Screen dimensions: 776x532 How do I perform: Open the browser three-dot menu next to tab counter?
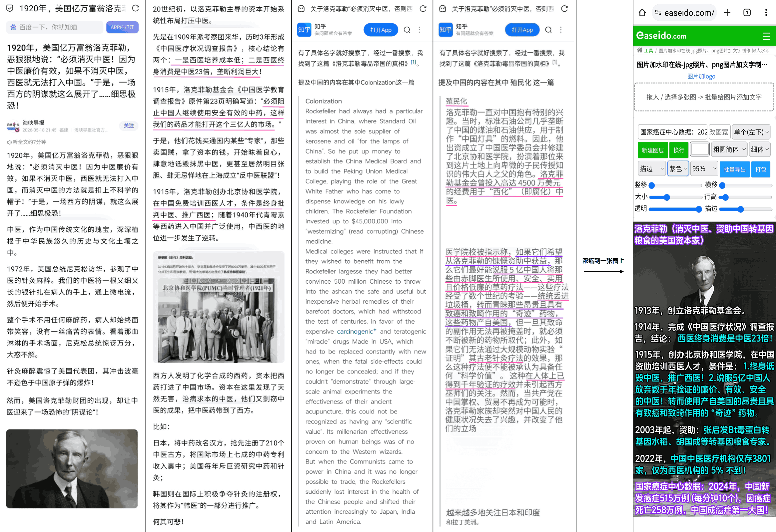coord(766,13)
